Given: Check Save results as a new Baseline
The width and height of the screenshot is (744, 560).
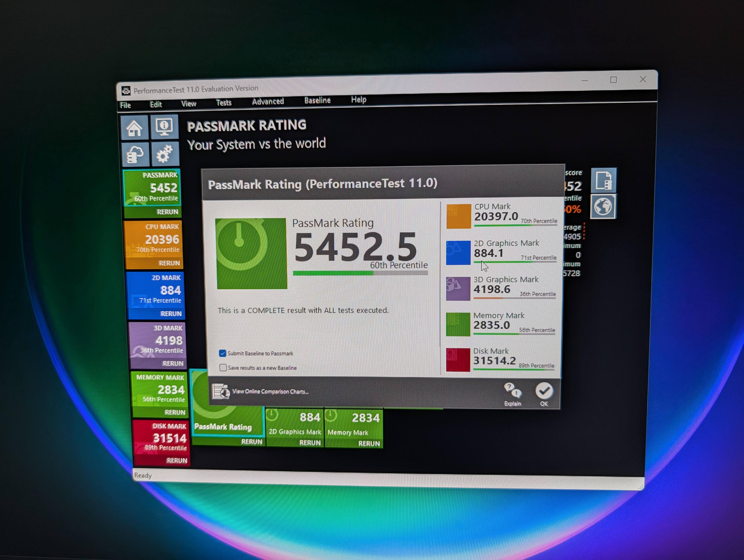Looking at the screenshot, I should pos(223,367).
